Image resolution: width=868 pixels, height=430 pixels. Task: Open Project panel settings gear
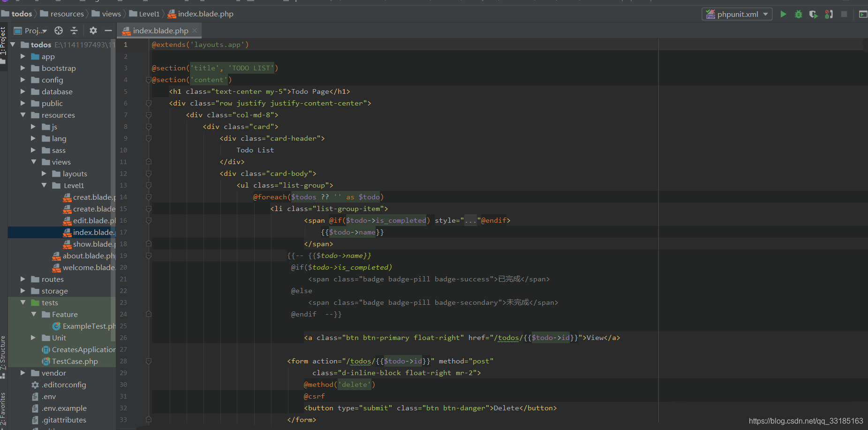tap(93, 30)
